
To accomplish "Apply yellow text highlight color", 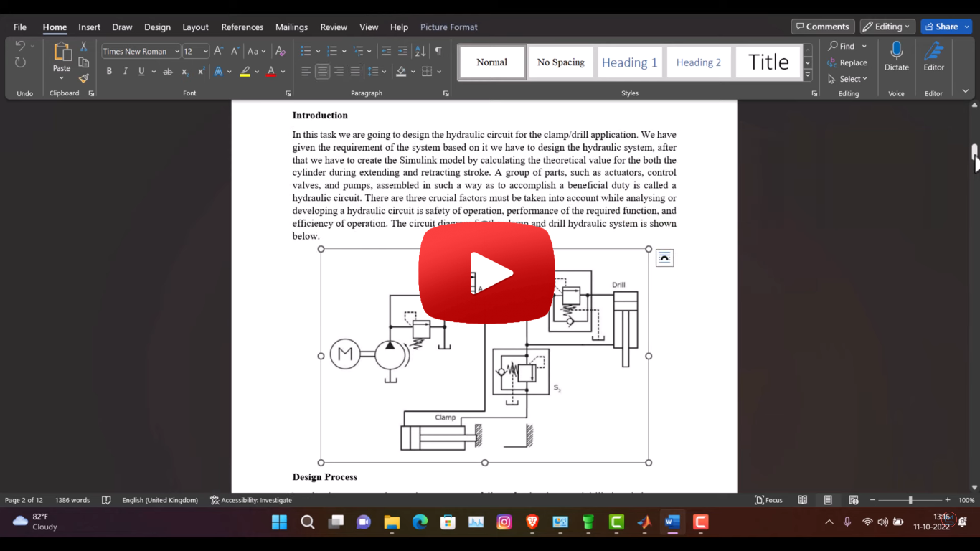I will pyautogui.click(x=245, y=71).
